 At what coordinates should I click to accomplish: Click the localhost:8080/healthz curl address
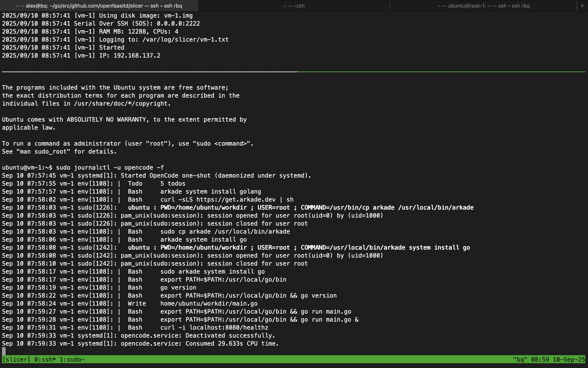click(229, 327)
